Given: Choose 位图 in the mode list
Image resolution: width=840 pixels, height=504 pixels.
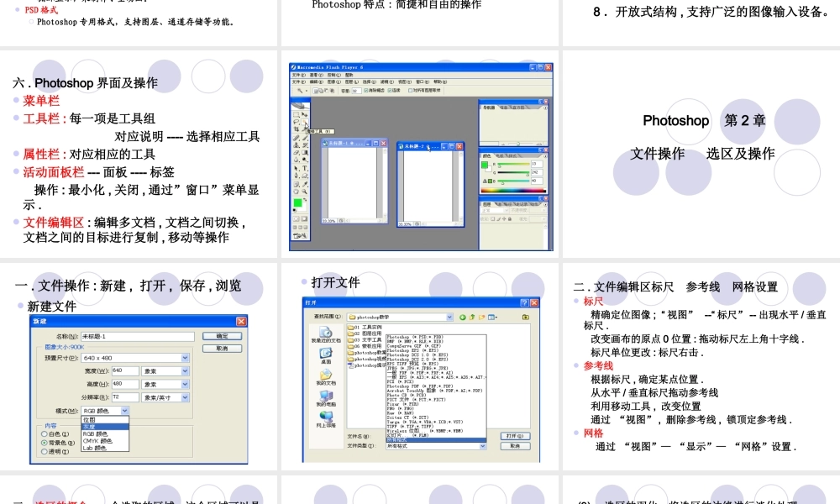Looking at the screenshot, I should [x=105, y=420].
